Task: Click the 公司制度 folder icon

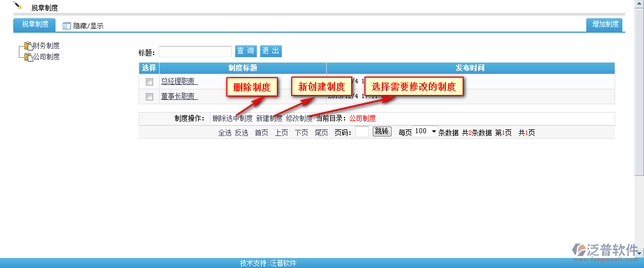Action: pos(28,57)
